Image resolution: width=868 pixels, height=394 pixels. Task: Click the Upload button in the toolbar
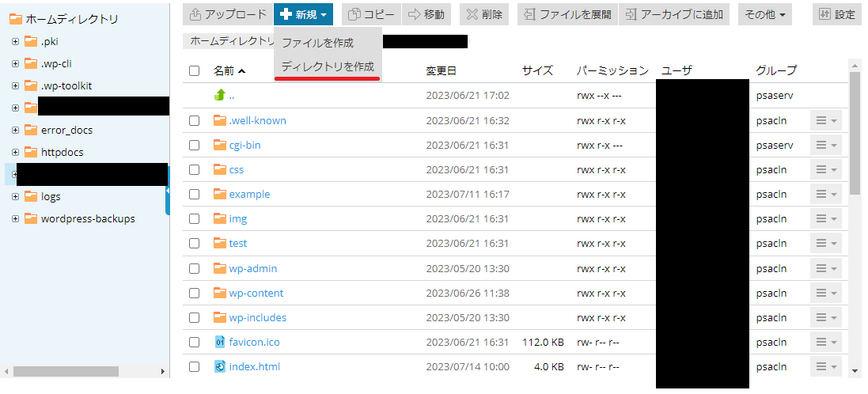pos(228,15)
